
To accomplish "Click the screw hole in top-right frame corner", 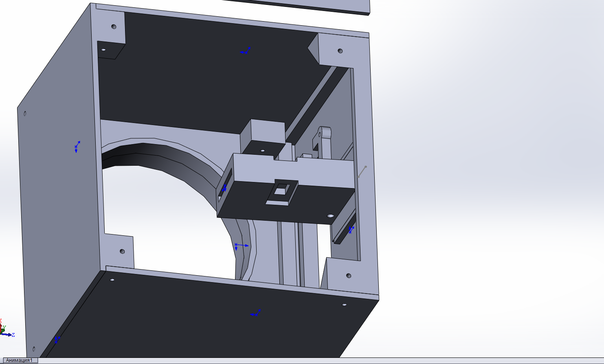I will coord(340,51).
